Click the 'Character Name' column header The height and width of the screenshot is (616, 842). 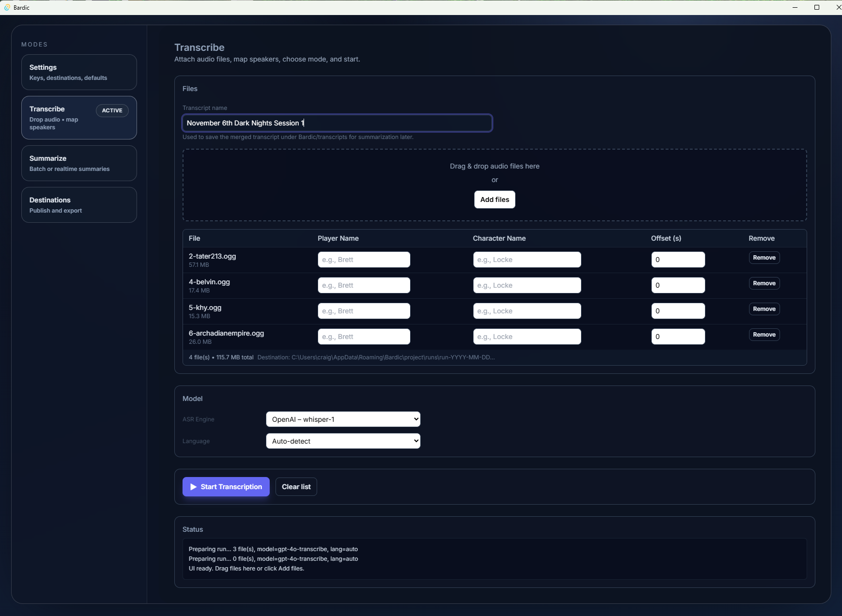pyautogui.click(x=499, y=238)
